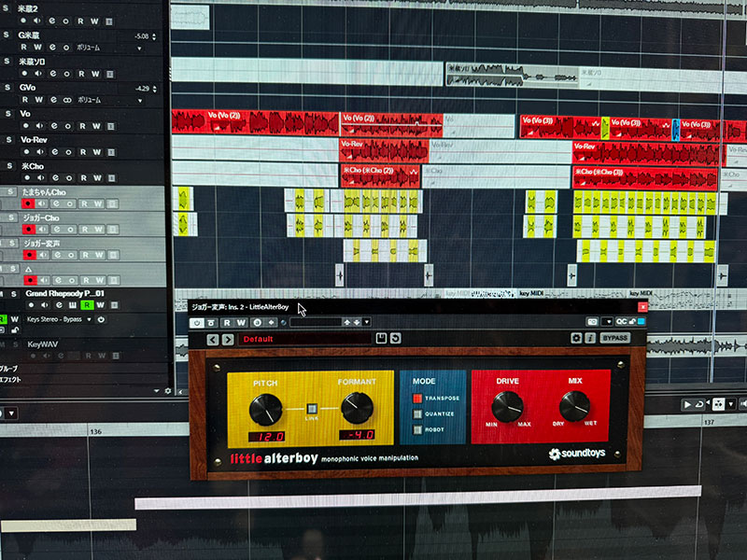Open edit channel settings on ジョガーCho track
Image resolution: width=747 pixels, height=560 pixels.
click(x=56, y=230)
